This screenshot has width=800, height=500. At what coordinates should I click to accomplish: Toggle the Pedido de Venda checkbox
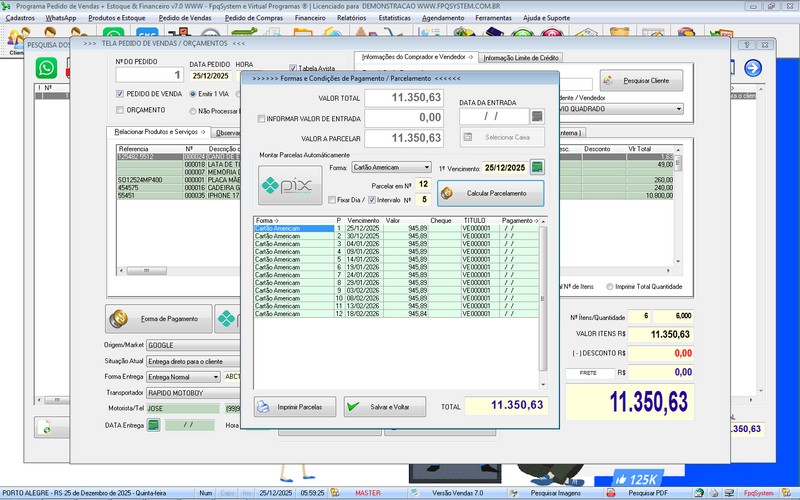point(120,94)
